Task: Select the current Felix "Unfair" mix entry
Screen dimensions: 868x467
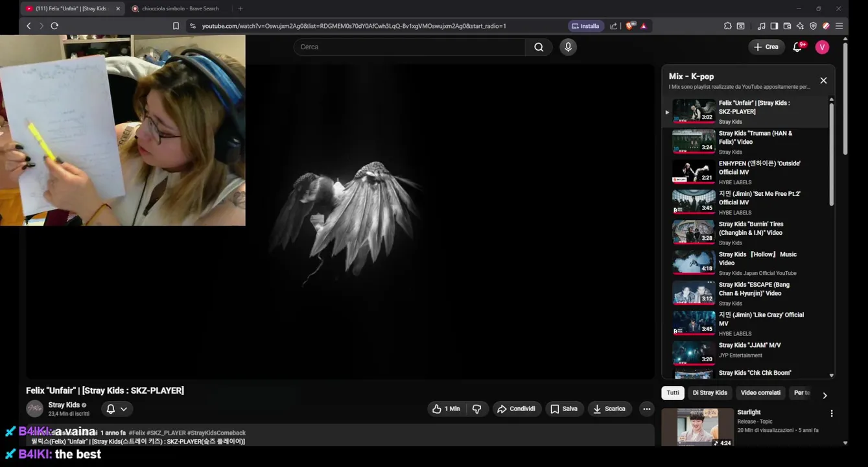Action: tap(745, 112)
